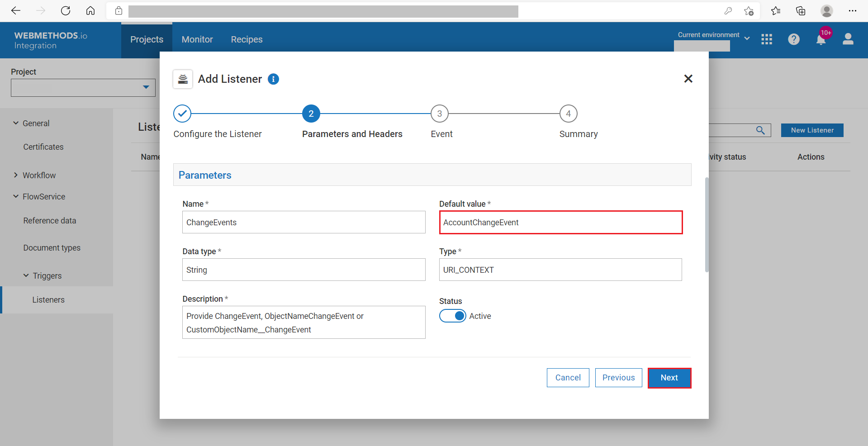Expand the Current environment dropdown
This screenshot has height=446, width=868.
tap(747, 38)
